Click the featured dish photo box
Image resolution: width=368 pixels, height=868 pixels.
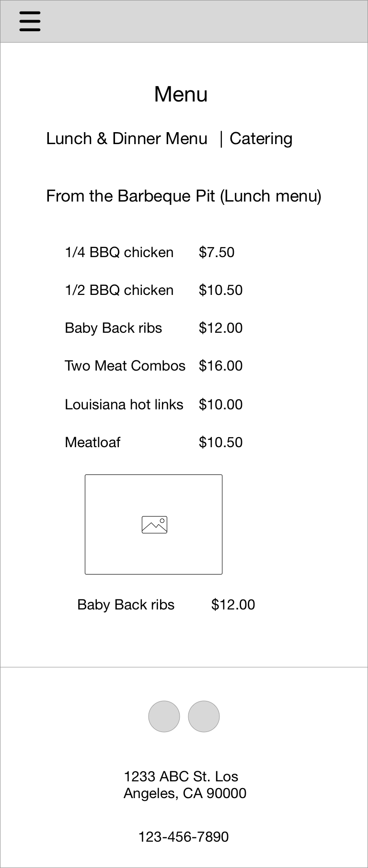(x=153, y=524)
